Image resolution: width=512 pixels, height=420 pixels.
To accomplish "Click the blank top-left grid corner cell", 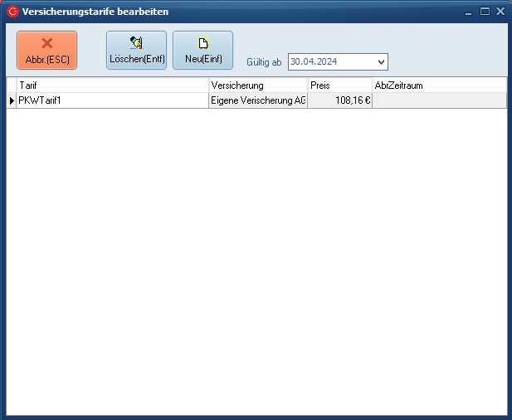I will click(x=12, y=85).
